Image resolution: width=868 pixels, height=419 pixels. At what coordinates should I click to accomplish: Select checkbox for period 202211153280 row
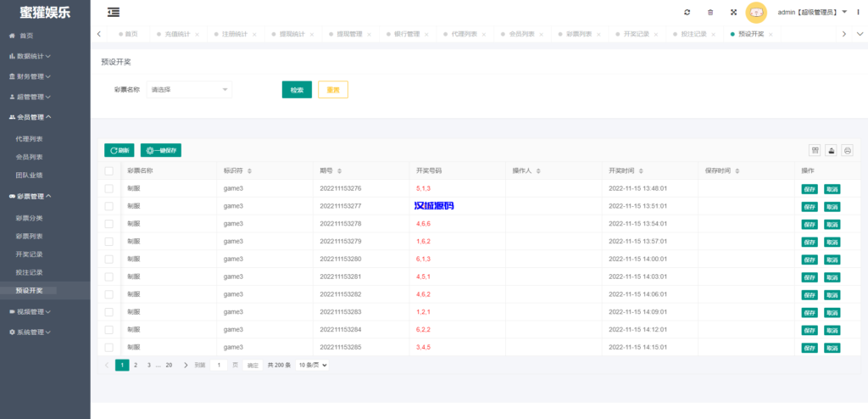tap(108, 259)
